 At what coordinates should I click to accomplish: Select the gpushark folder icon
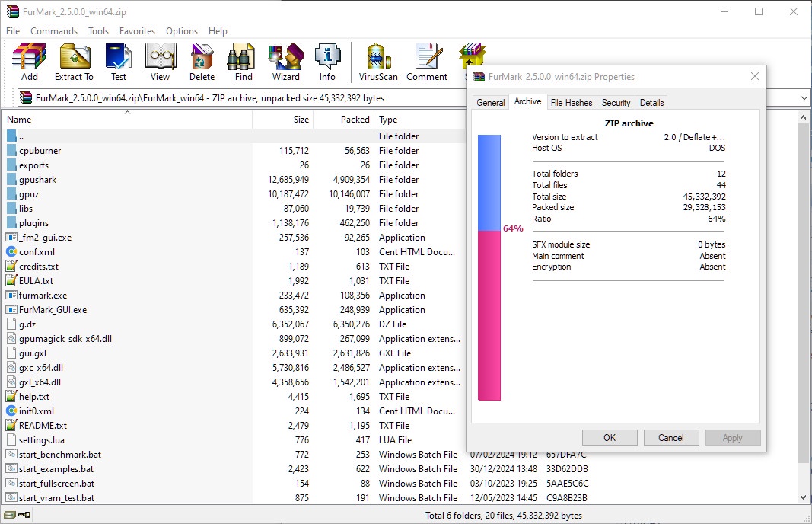point(11,180)
